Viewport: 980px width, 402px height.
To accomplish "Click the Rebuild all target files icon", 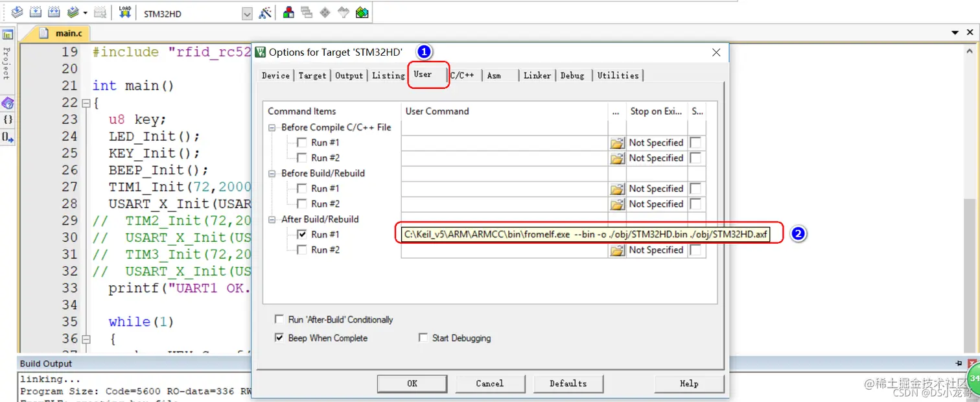I will coord(54,12).
